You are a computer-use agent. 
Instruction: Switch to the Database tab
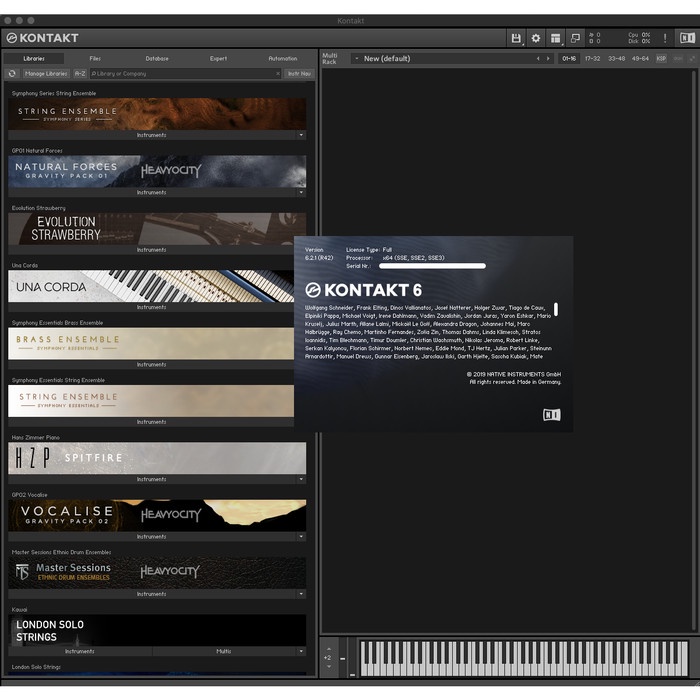[x=157, y=58]
